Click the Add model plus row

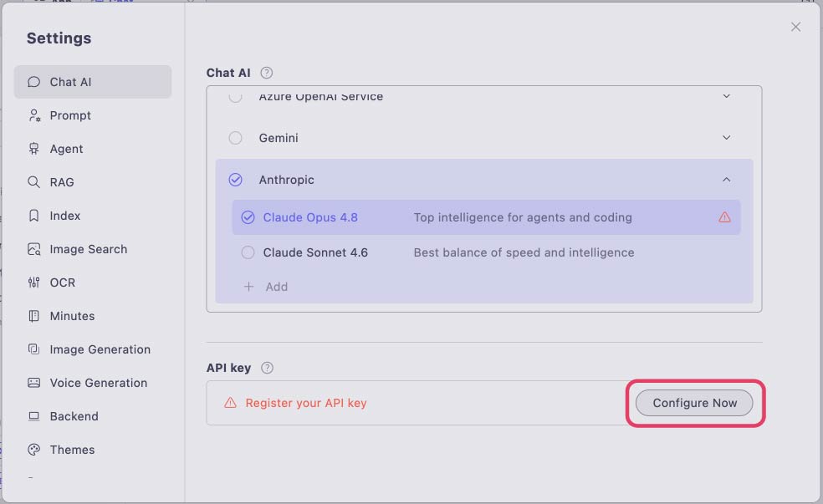click(x=266, y=287)
